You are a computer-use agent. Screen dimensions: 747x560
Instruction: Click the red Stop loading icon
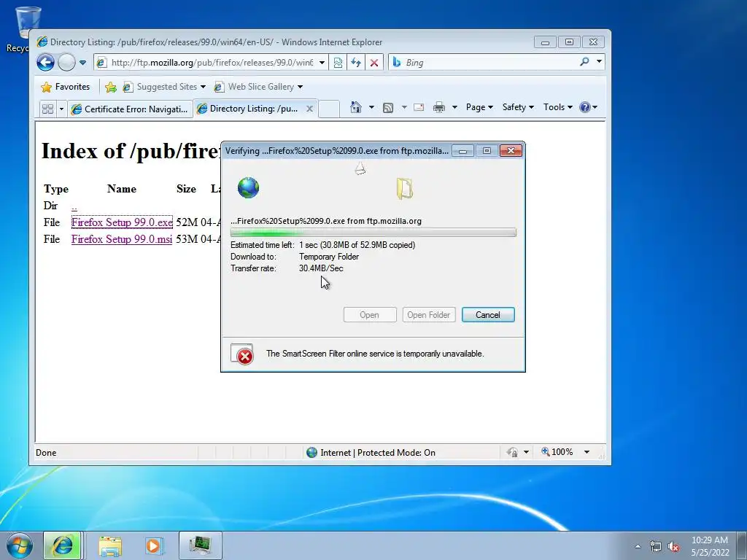(x=374, y=63)
